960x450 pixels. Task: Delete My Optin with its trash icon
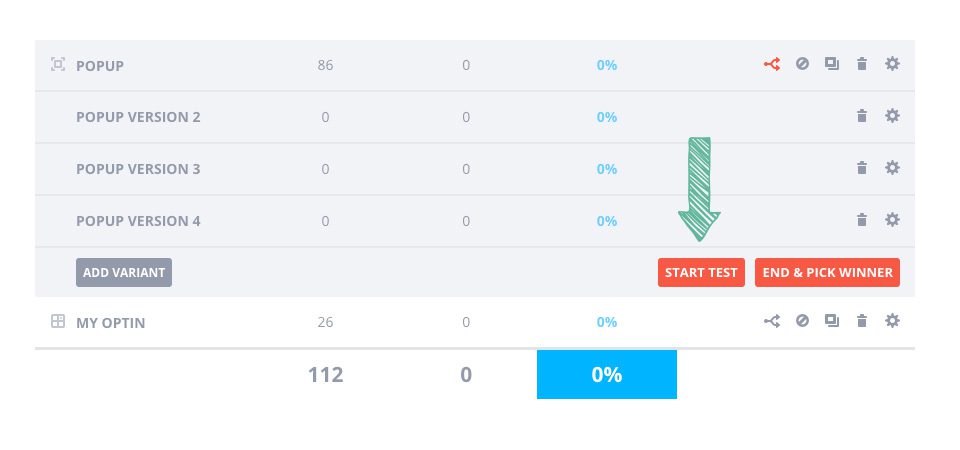click(x=861, y=322)
